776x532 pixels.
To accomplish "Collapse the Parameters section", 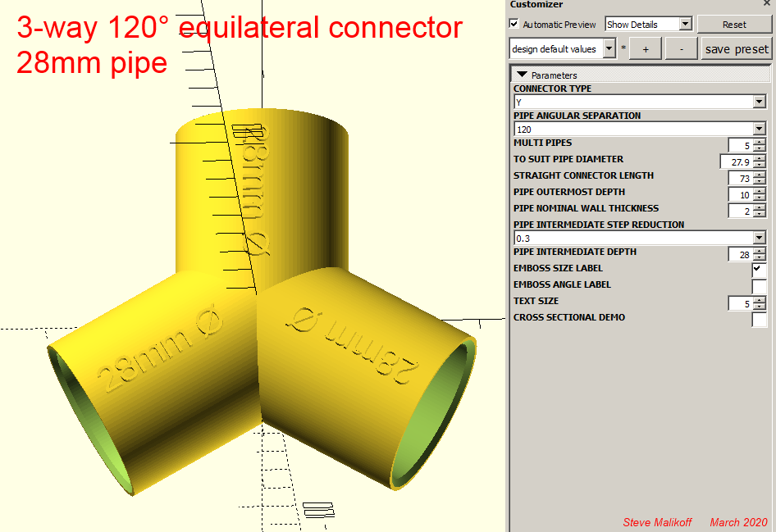I will [x=522, y=75].
